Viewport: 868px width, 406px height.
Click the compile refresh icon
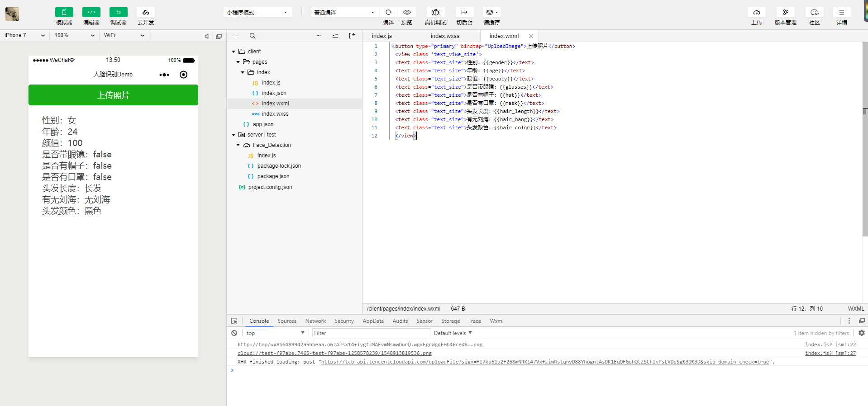coord(388,12)
